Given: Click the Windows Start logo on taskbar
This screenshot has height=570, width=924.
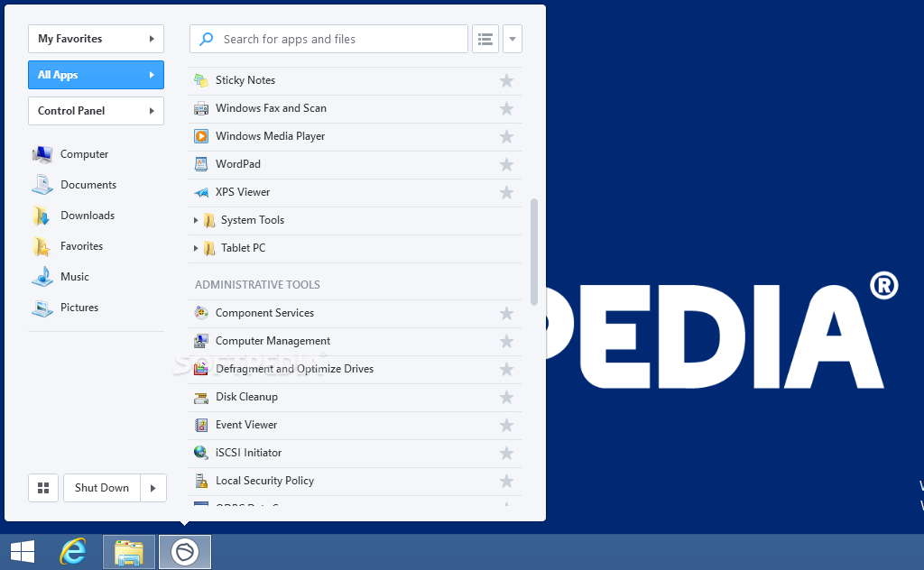Looking at the screenshot, I should click(x=23, y=552).
